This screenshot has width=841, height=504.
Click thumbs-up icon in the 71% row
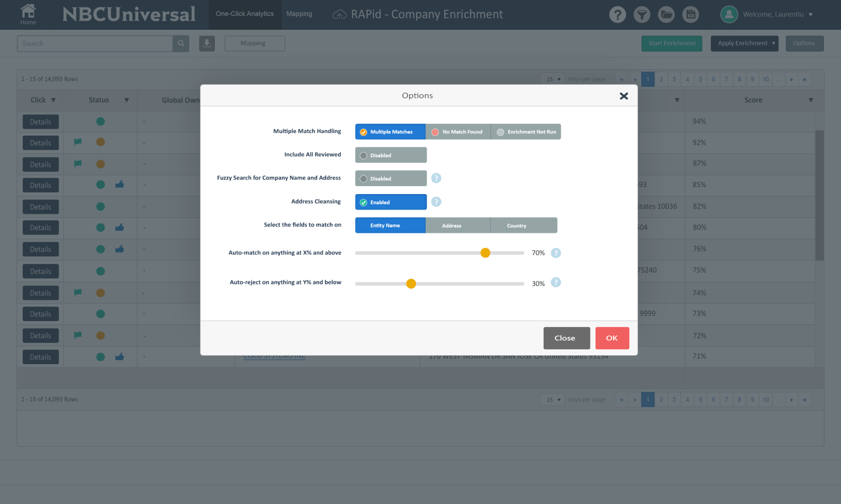[120, 357]
